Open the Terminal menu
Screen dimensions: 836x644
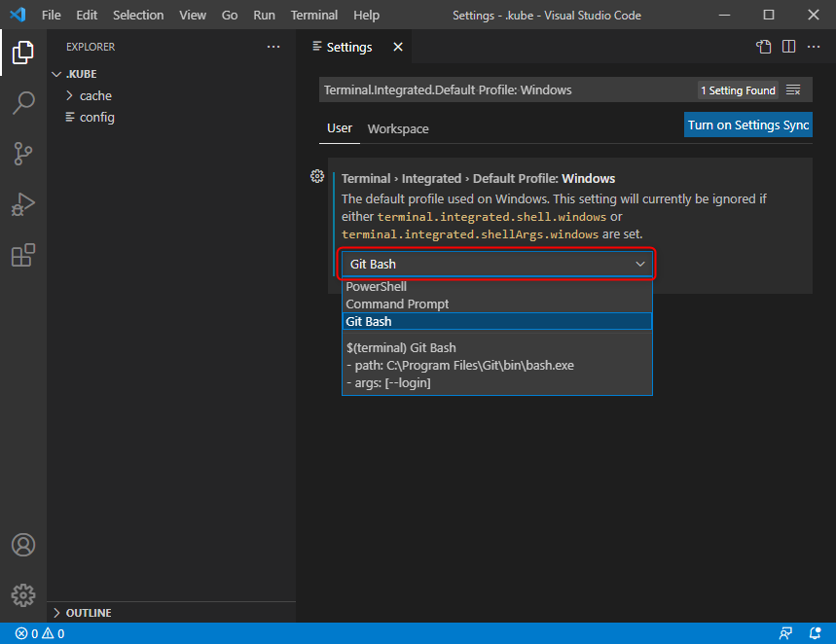pyautogui.click(x=313, y=15)
